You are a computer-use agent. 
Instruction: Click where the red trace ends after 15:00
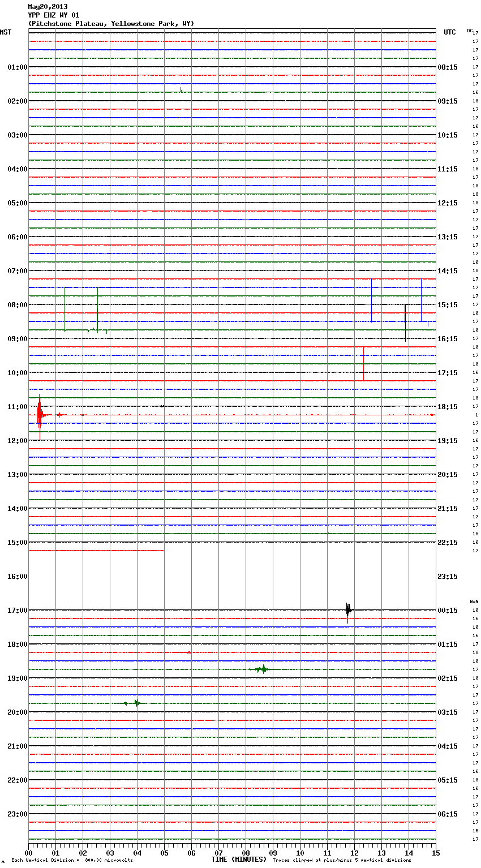pyautogui.click(x=164, y=551)
